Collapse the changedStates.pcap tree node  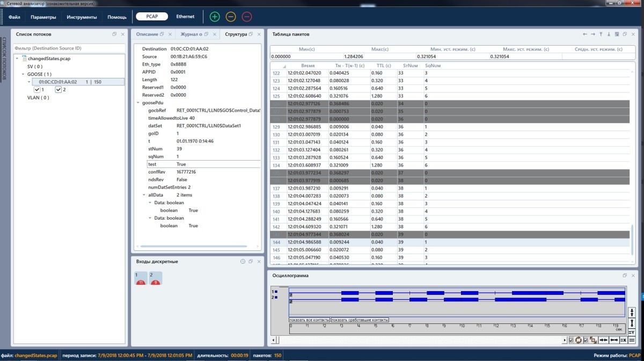[x=17, y=59]
